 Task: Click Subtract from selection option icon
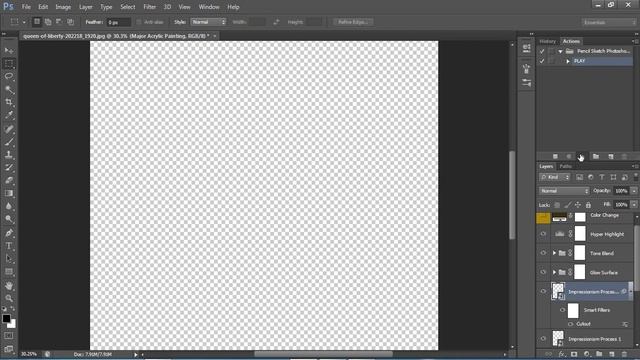point(59,22)
